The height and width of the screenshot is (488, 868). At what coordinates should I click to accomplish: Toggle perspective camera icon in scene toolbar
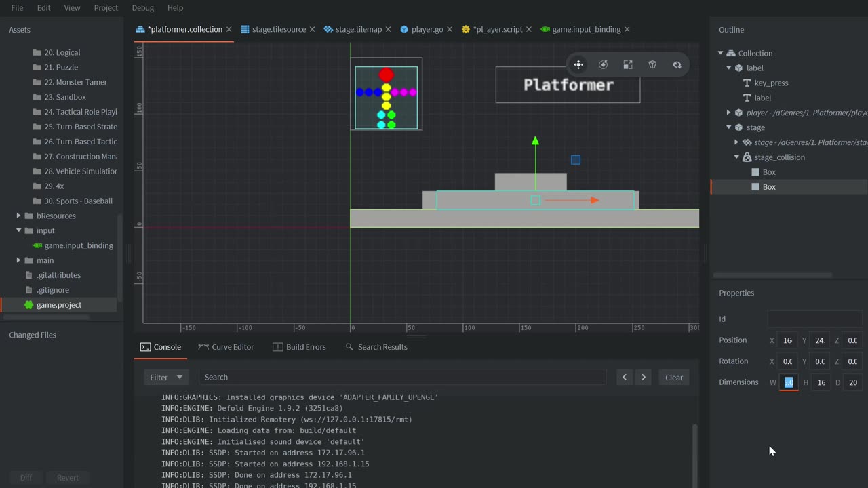click(652, 64)
